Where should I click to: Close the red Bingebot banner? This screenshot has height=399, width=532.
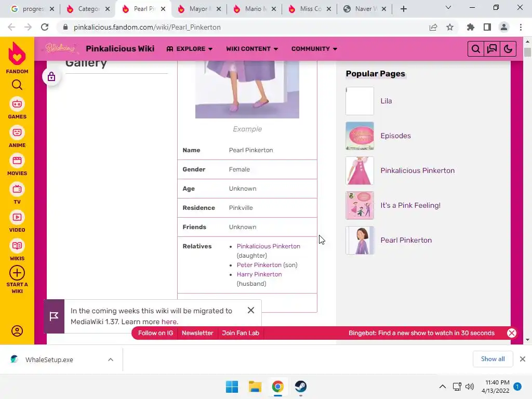(512, 333)
